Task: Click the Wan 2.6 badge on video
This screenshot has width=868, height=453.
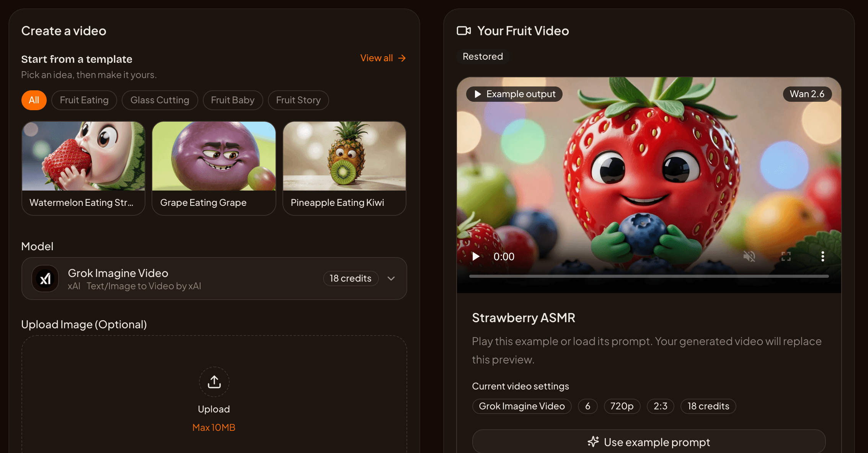Action: 807,94
